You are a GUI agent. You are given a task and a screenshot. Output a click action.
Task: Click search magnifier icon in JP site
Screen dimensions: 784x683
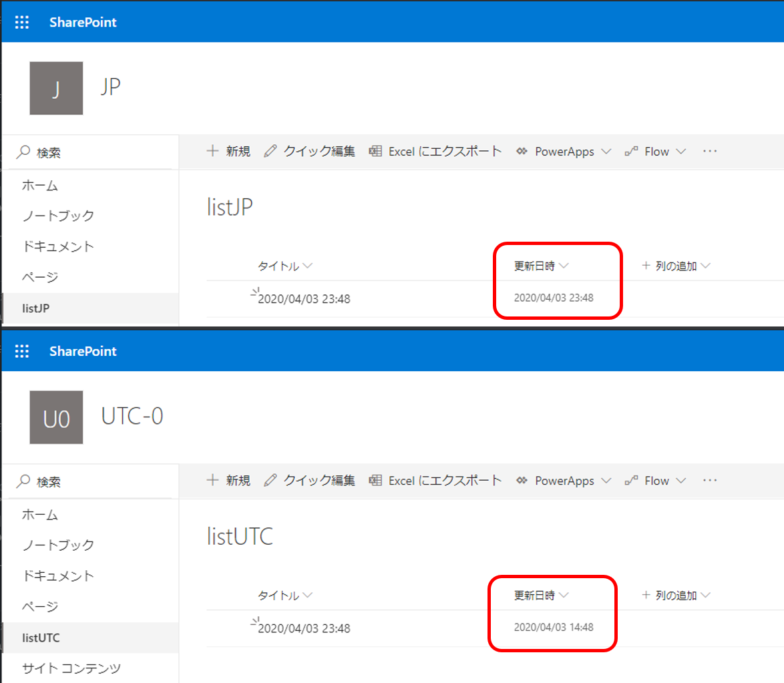click(23, 152)
